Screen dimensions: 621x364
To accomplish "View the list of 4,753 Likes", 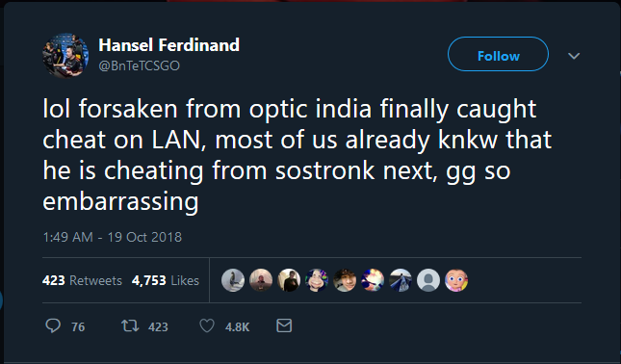I will pyautogui.click(x=166, y=280).
